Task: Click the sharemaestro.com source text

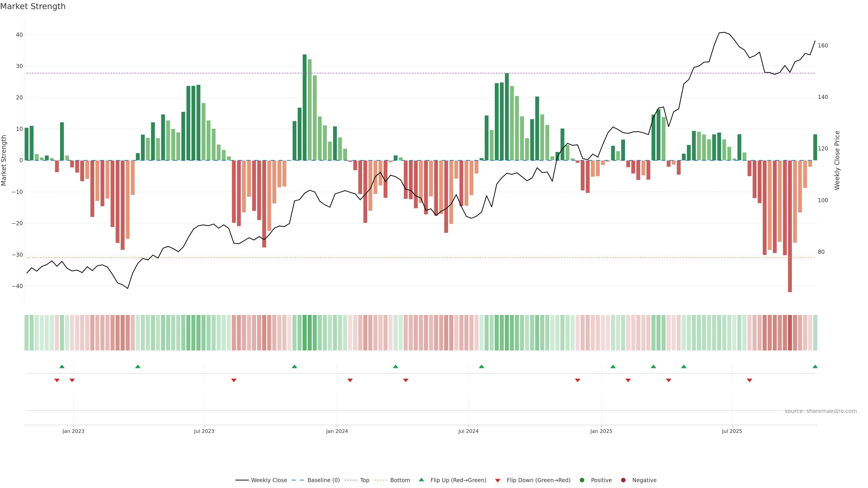Action: [x=821, y=411]
